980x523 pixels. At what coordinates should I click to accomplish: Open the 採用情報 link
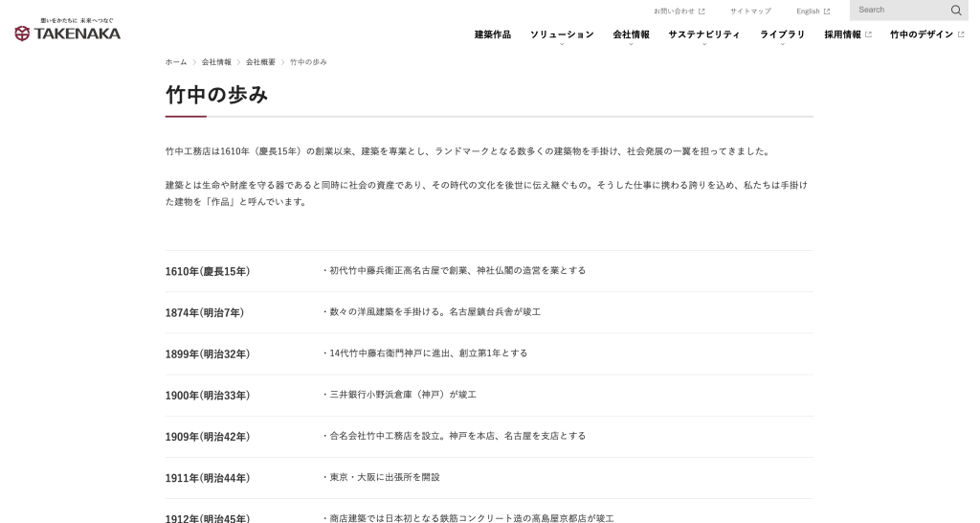(842, 34)
